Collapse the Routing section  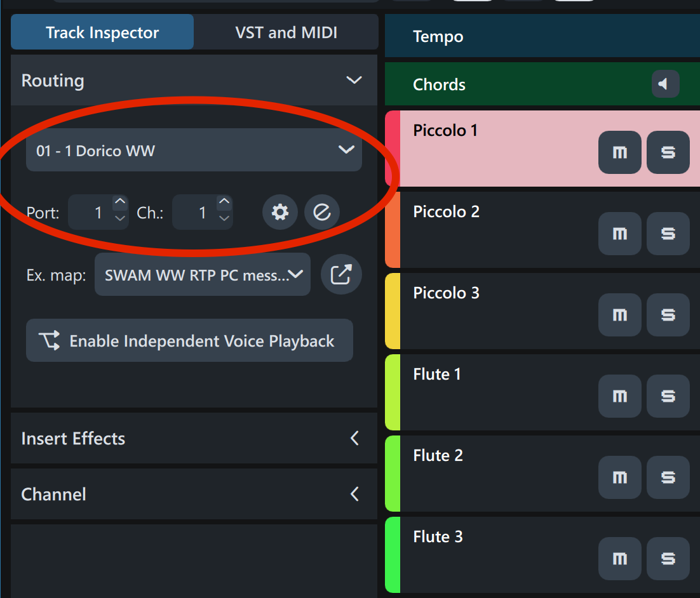coord(354,80)
